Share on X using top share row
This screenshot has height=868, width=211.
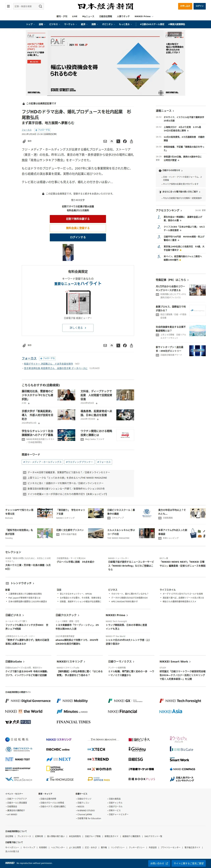[x=118, y=141]
